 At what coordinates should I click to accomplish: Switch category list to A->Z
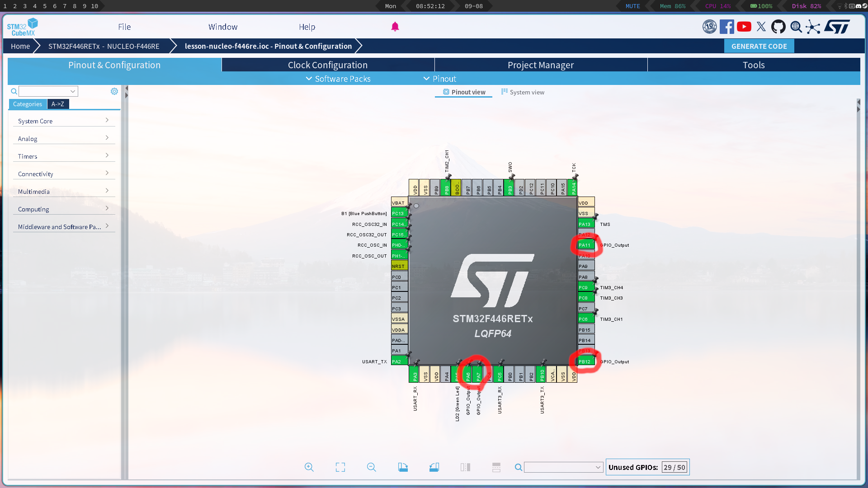[58, 104]
